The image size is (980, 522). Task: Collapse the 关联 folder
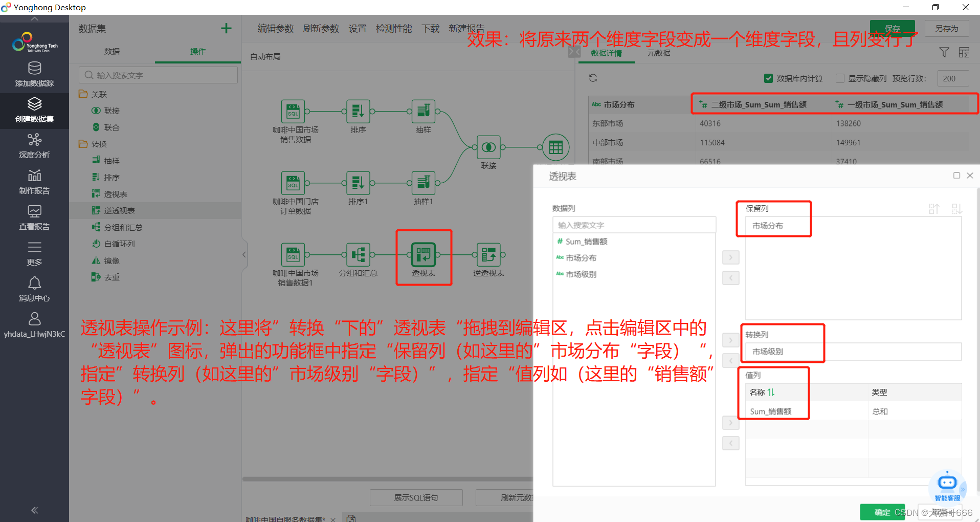(83, 94)
